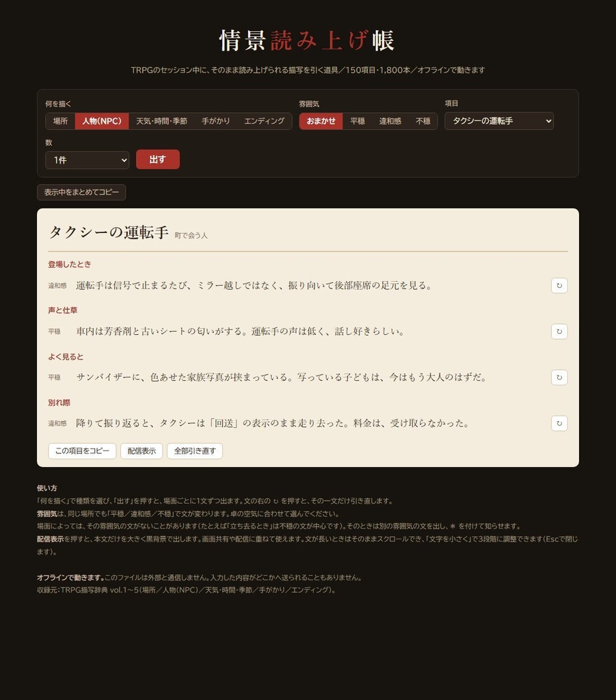The height and width of the screenshot is (700, 616).
Task: Click the red 出す button
Action: [157, 159]
